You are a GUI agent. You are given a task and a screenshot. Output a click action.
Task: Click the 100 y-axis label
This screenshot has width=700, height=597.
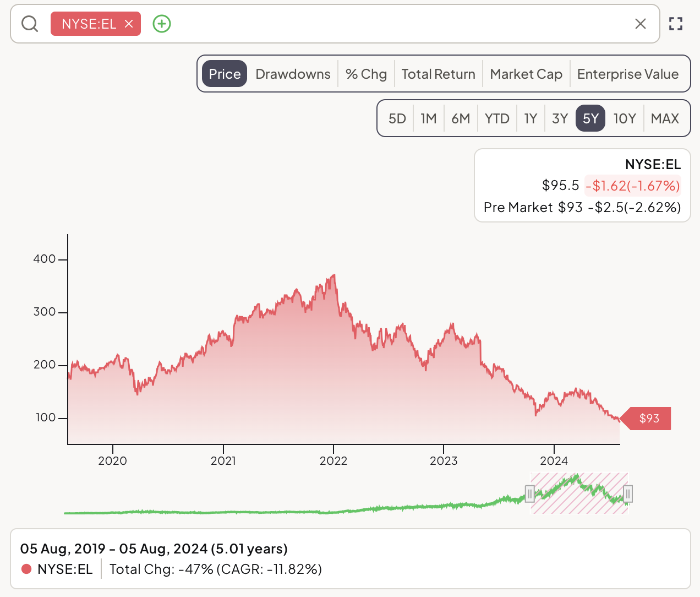(46, 417)
